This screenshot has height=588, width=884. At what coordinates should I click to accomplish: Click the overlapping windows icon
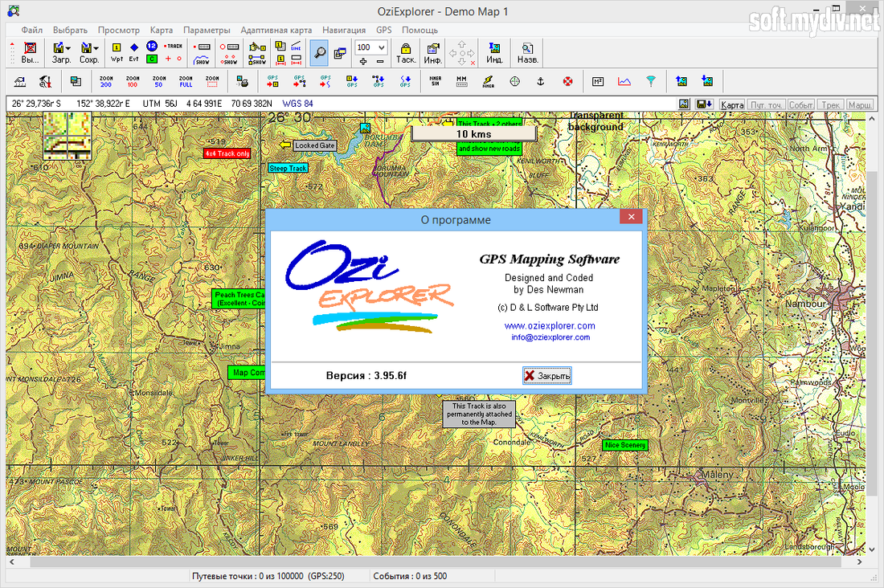[x=340, y=53]
